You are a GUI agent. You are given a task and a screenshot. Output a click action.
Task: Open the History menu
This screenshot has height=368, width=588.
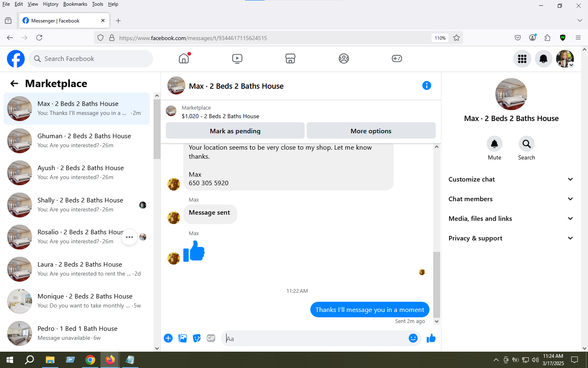tap(51, 4)
